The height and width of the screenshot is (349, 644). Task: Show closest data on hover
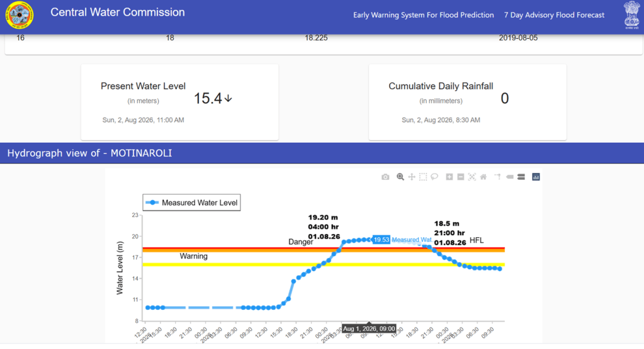(510, 177)
